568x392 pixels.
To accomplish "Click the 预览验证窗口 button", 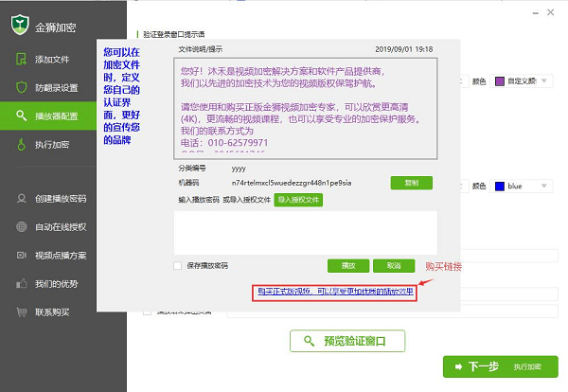I will tap(347, 341).
